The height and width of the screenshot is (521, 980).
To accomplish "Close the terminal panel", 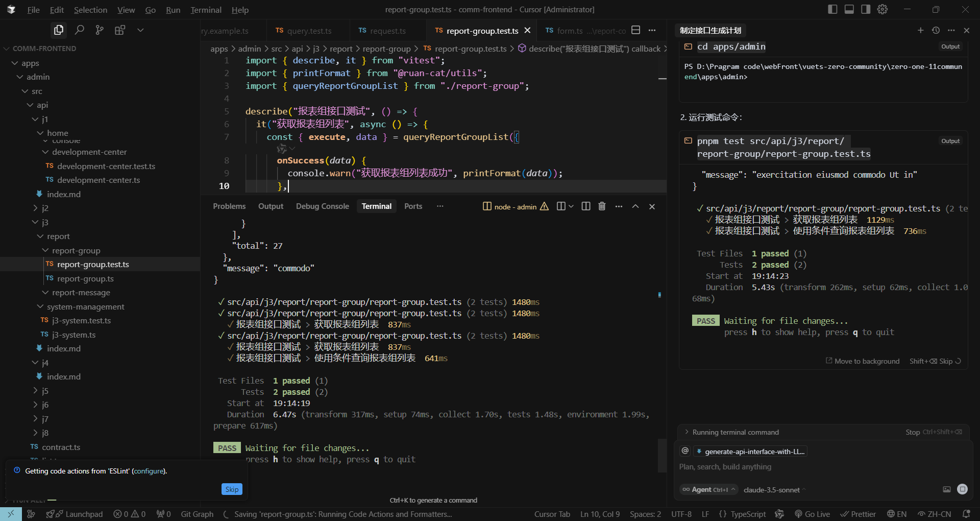I will tap(652, 206).
